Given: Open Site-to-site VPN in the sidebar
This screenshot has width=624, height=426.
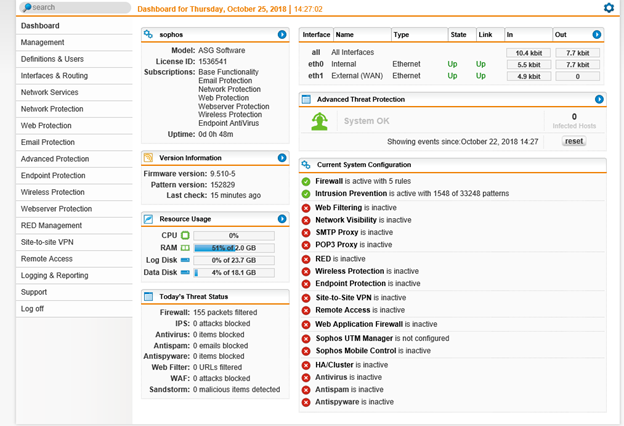Looking at the screenshot, I should point(74,242).
